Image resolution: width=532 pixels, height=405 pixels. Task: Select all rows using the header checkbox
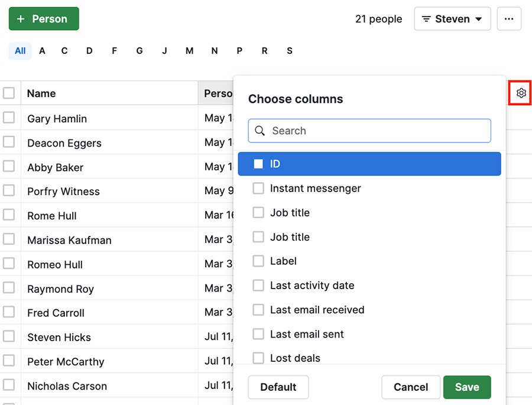9,93
